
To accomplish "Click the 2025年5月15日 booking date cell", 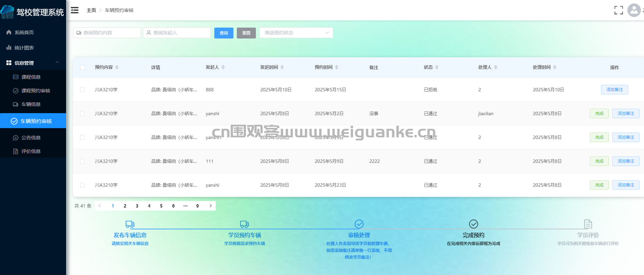I will (x=331, y=90).
